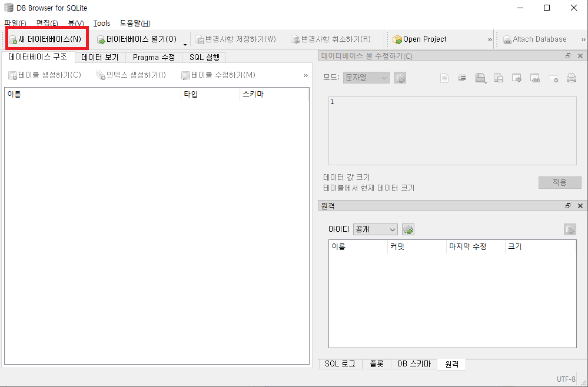
Task: Click the gear icon next to 아이디 dropdown
Action: (408, 229)
